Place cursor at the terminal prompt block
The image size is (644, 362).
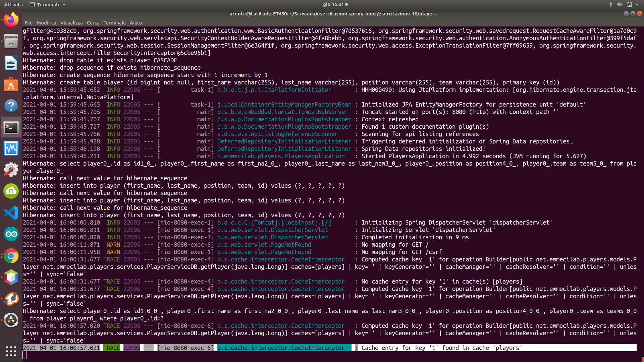tap(24, 355)
